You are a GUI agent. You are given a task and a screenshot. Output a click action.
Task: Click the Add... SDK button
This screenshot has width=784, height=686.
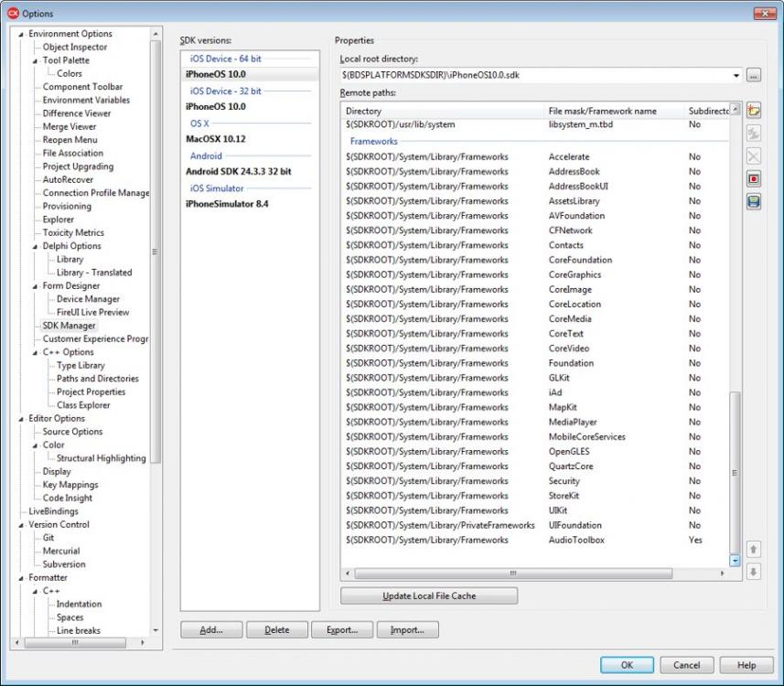pos(211,630)
